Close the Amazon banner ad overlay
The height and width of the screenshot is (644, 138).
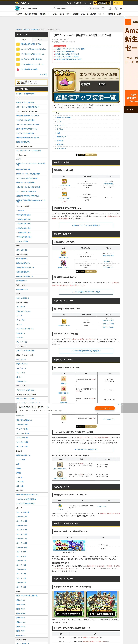point(123,405)
